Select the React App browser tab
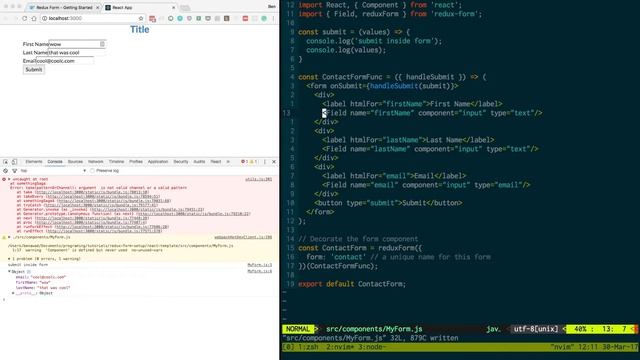The width and height of the screenshot is (640, 360). [140, 8]
